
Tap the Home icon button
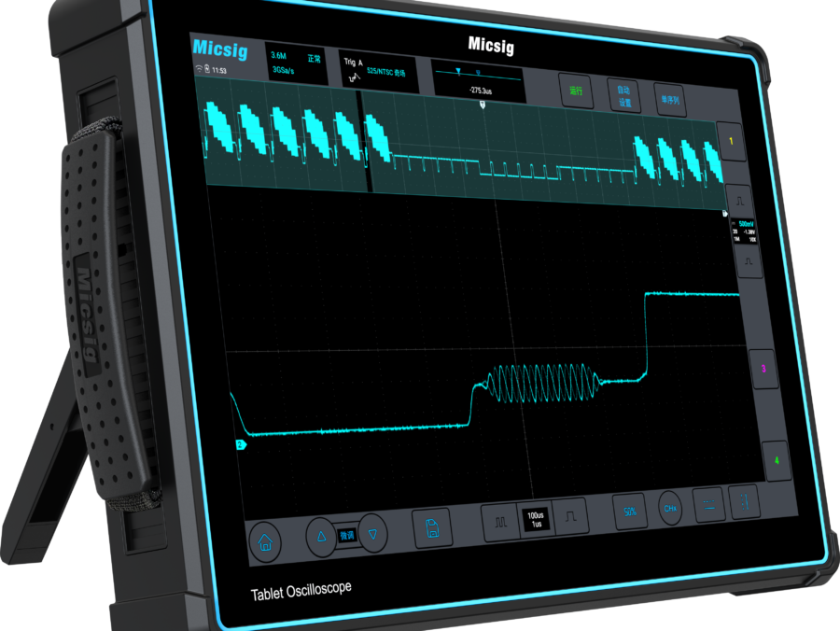coord(265,542)
